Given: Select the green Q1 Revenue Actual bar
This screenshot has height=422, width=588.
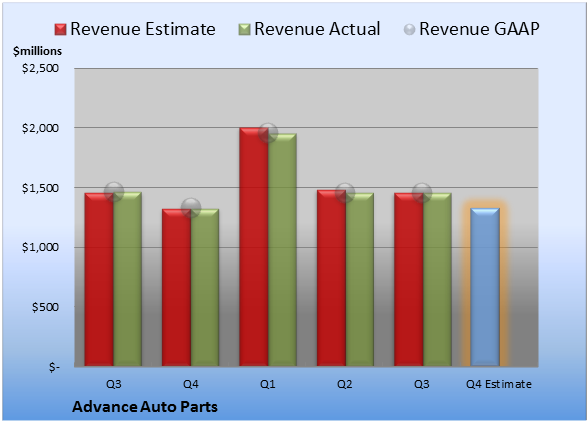Looking at the screenshot, I should coord(282,250).
